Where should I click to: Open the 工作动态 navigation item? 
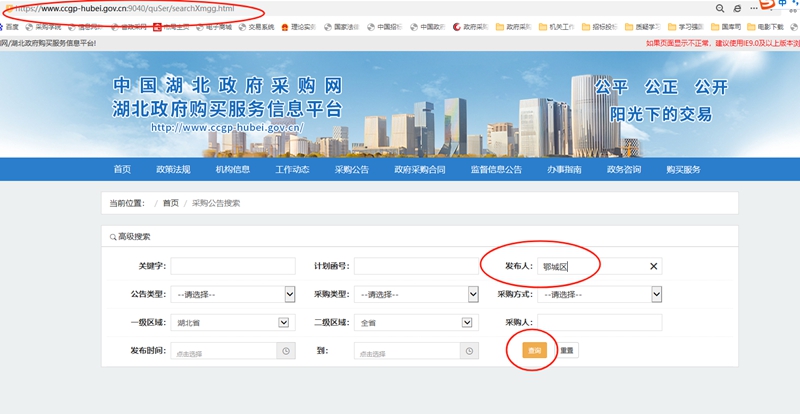click(292, 169)
